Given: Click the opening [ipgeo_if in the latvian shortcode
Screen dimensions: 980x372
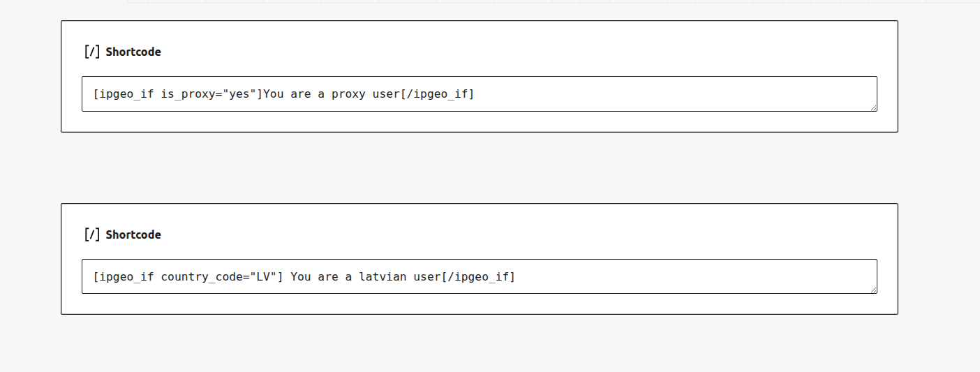Looking at the screenshot, I should coord(123,277).
